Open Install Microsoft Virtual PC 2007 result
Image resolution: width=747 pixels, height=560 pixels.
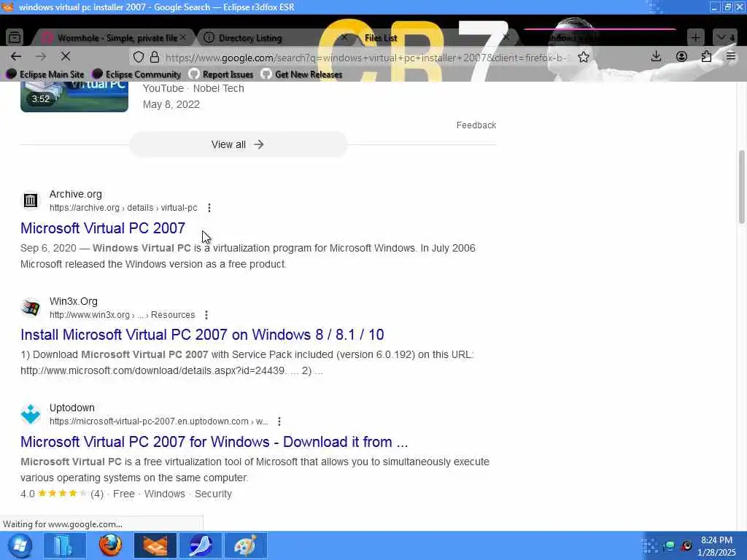point(202,335)
